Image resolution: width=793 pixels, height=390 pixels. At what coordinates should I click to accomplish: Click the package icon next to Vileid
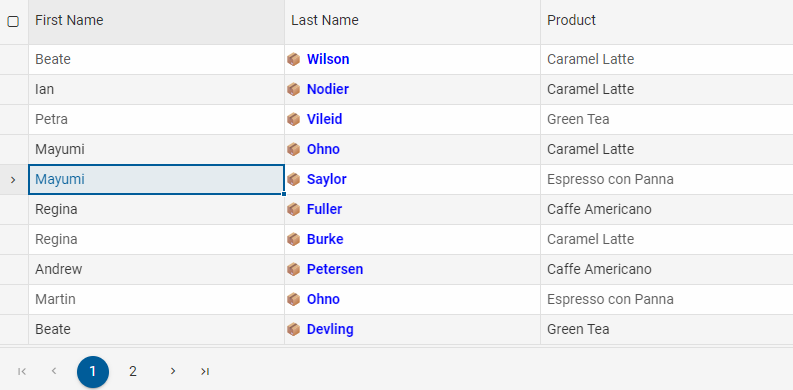[293, 119]
